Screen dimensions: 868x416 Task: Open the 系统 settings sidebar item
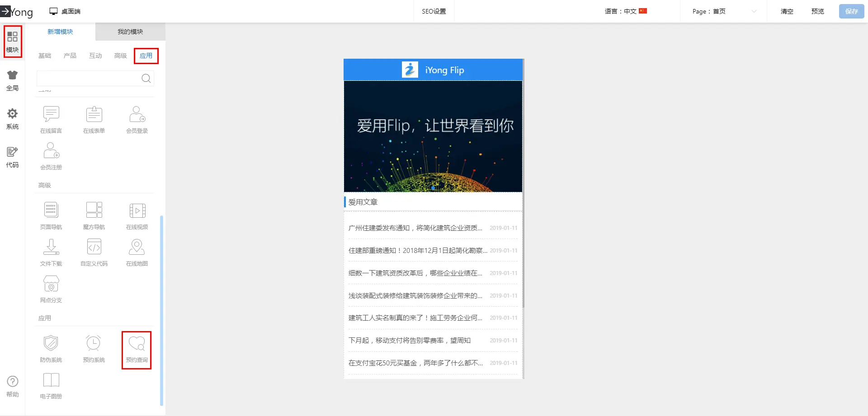click(12, 119)
